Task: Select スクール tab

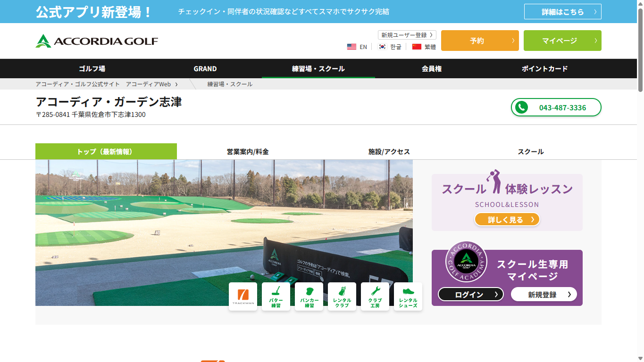Action: [531, 151]
